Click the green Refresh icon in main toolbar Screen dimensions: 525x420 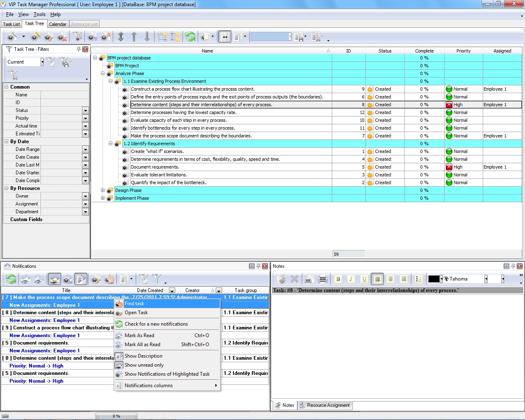click(190, 37)
